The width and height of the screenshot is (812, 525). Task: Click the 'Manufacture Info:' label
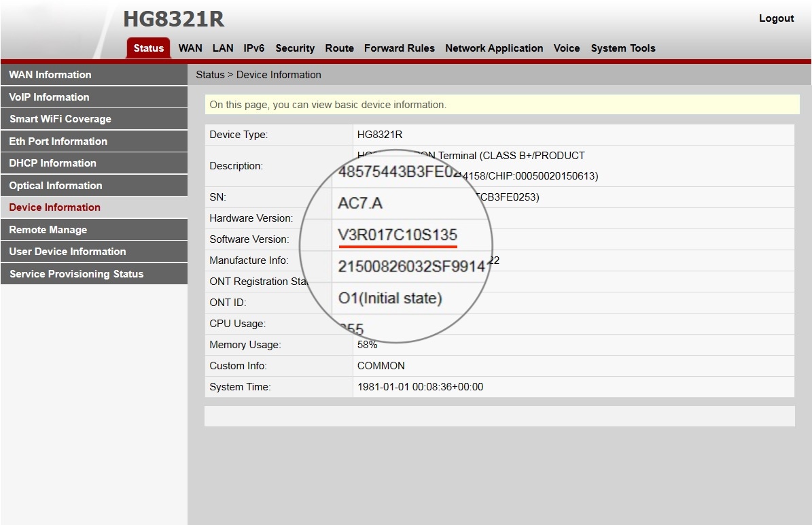point(249,260)
